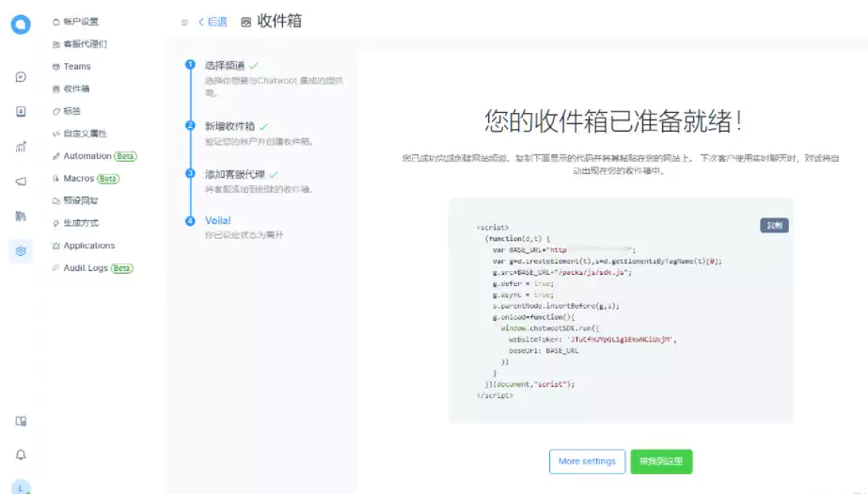Toggle sidebar with hamburger menu icon
Image resolution: width=868 pixels, height=494 pixels.
(184, 22)
